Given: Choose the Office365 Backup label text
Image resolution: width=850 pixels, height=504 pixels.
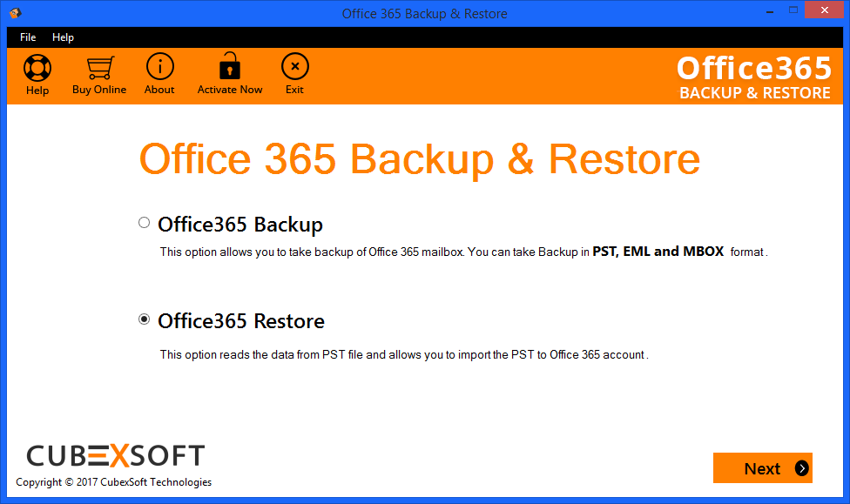Looking at the screenshot, I should 240,225.
